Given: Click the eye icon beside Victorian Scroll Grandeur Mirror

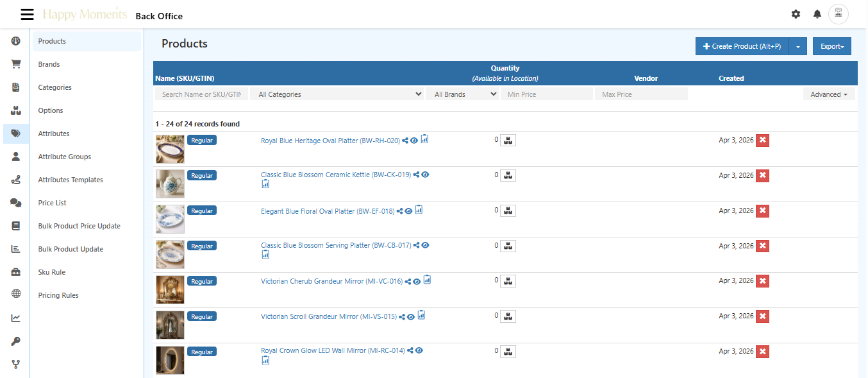Looking at the screenshot, I should 410,316.
